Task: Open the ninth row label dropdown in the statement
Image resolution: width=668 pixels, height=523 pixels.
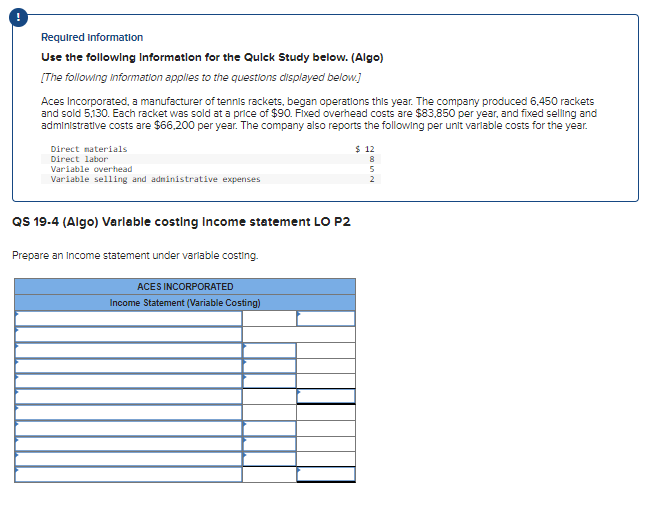Action: [x=129, y=444]
